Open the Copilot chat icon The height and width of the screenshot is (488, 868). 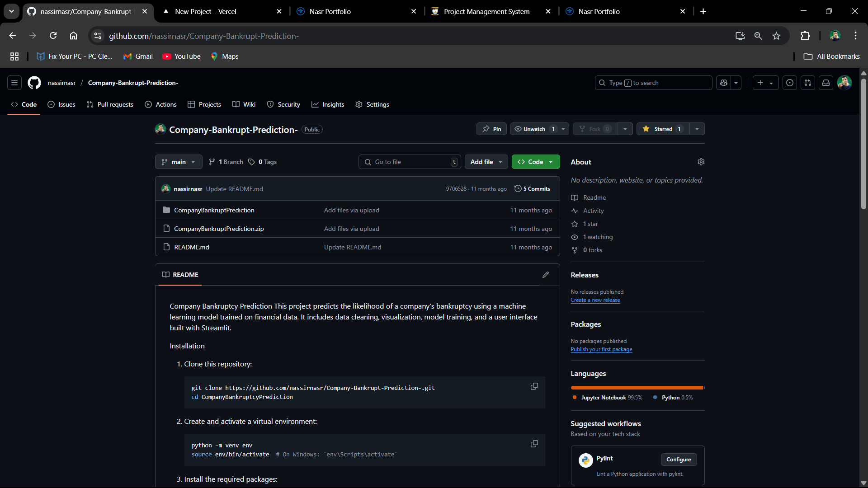[x=724, y=83]
